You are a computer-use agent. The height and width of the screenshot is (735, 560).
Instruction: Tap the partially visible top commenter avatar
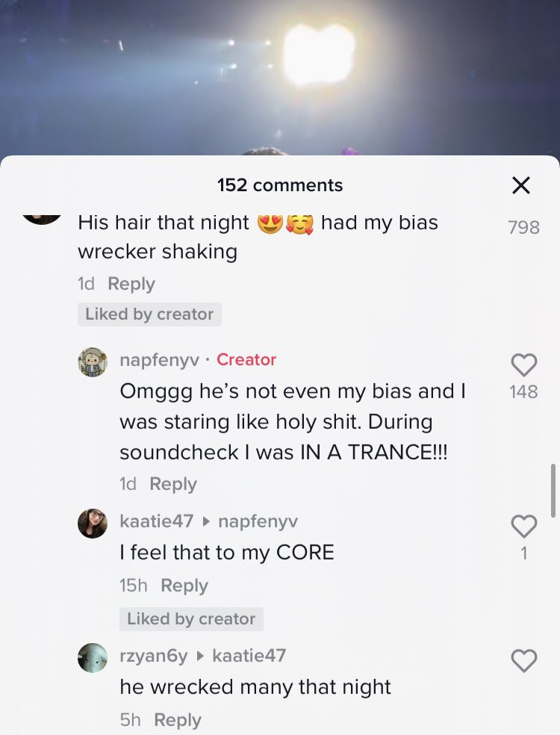(x=42, y=219)
